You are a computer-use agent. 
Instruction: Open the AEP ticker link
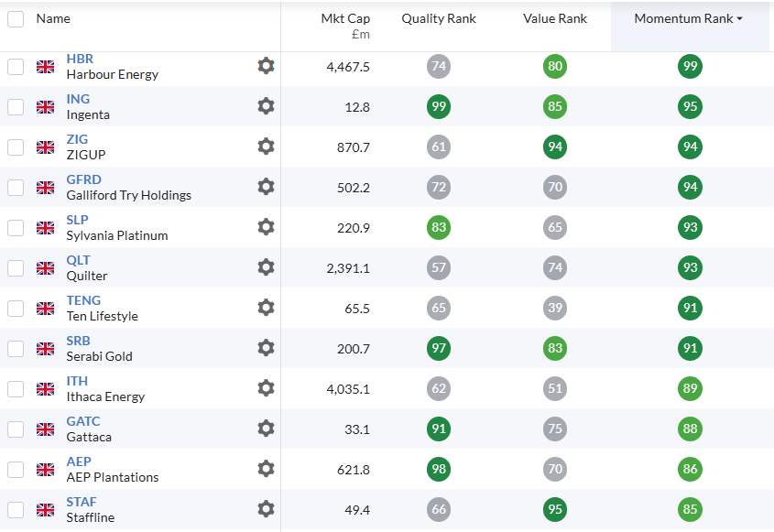79,461
